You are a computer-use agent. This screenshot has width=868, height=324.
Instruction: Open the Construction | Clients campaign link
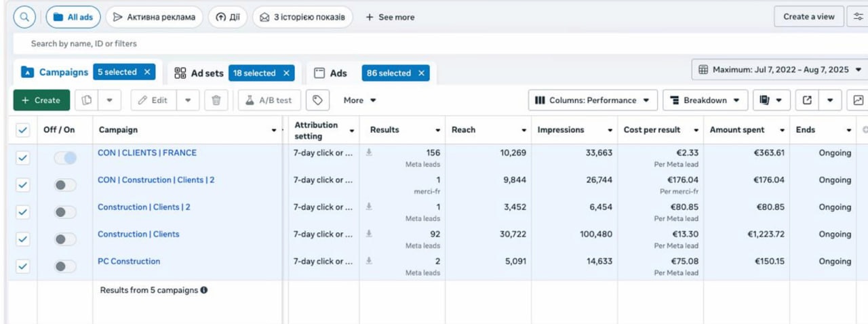tap(138, 234)
